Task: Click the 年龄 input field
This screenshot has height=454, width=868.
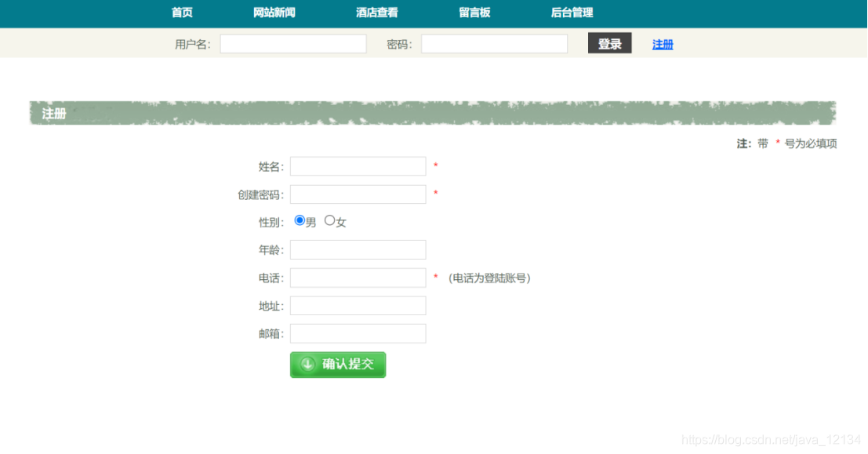Action: click(x=358, y=249)
